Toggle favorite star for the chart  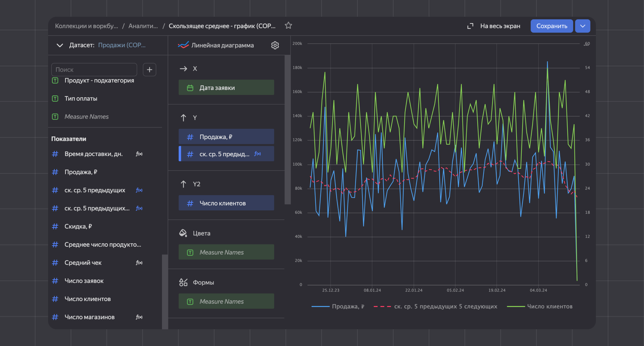click(x=288, y=25)
